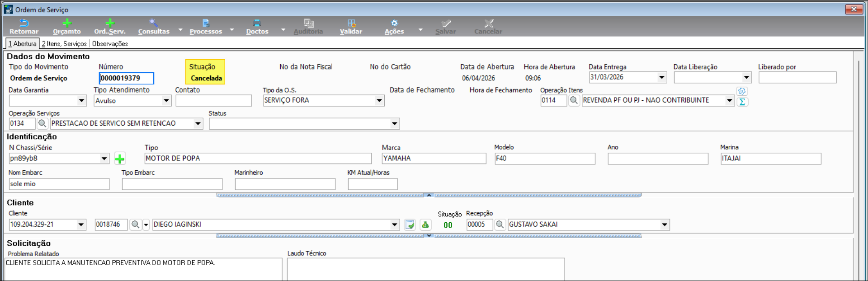Image resolution: width=868 pixels, height=281 pixels.
Task: Click the Validar toolbar icon
Action: (351, 27)
